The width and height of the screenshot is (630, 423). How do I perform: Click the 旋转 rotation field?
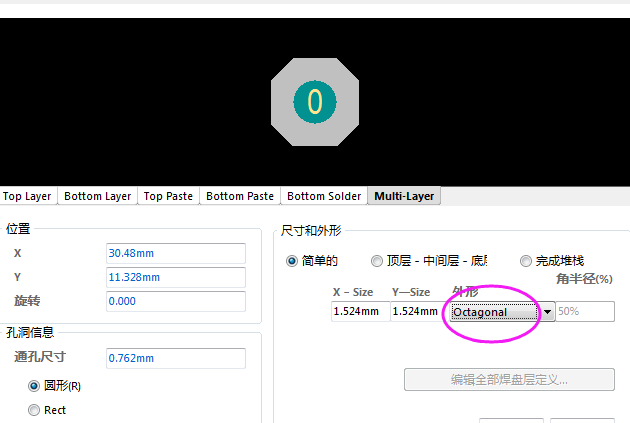tap(175, 301)
